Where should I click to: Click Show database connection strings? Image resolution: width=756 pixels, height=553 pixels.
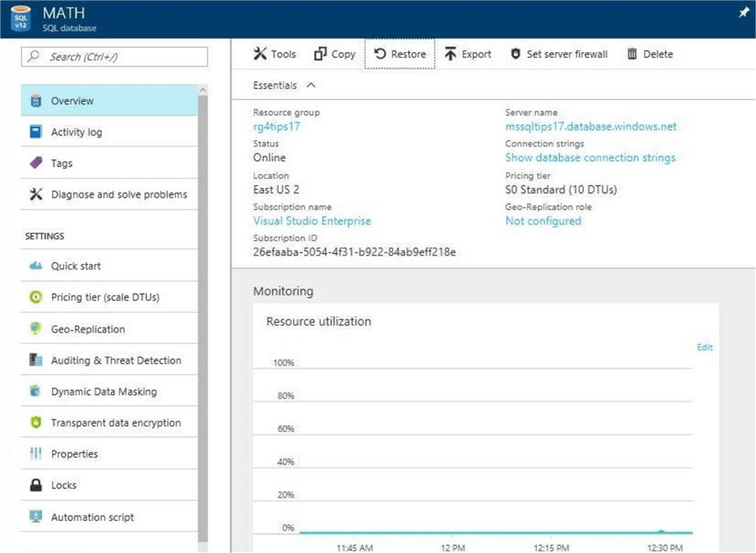[x=591, y=158]
